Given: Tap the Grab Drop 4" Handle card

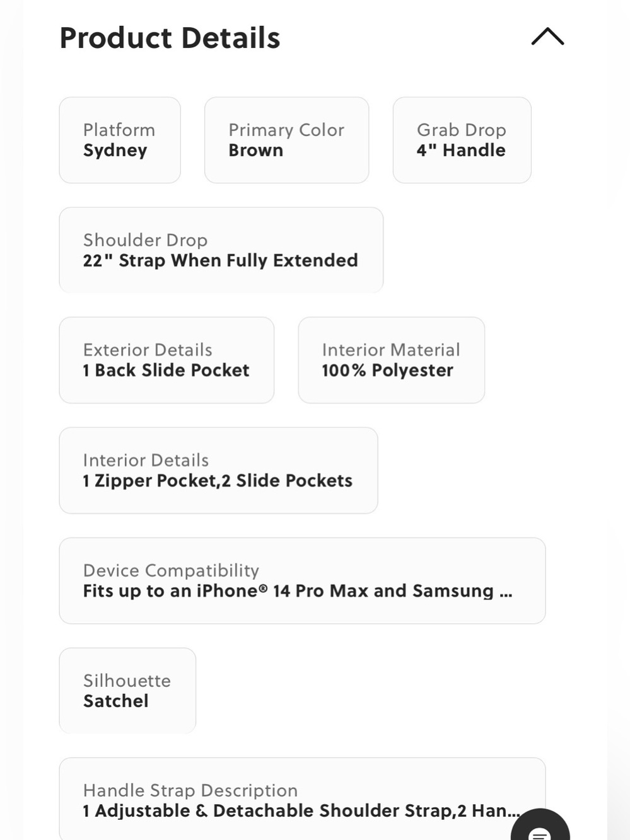Looking at the screenshot, I should pyautogui.click(x=462, y=140).
